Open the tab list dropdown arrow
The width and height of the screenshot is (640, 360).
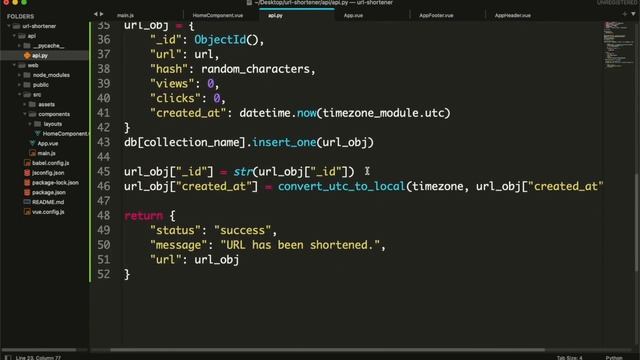click(633, 14)
